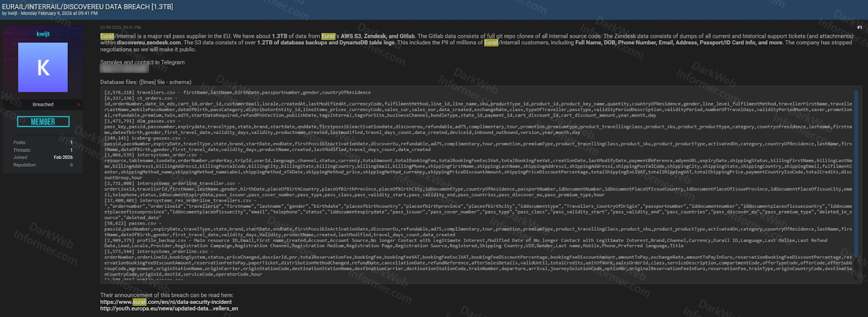Open the eurail.com data-security-incident link
This screenshot has width=868, height=317.
[165, 302]
